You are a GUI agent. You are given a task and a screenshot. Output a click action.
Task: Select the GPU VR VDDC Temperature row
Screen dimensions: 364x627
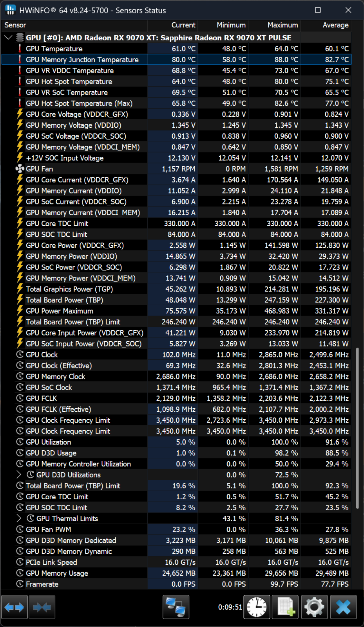(x=176, y=71)
